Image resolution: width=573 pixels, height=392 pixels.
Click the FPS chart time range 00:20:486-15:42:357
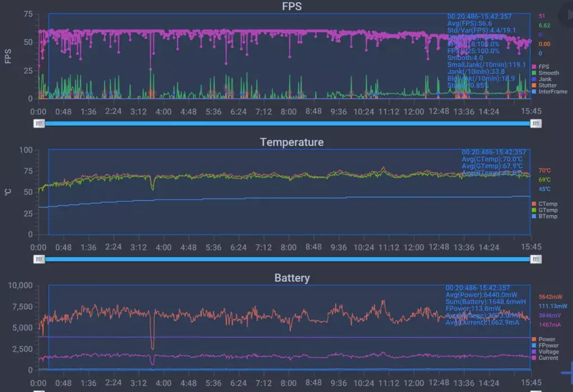point(479,16)
